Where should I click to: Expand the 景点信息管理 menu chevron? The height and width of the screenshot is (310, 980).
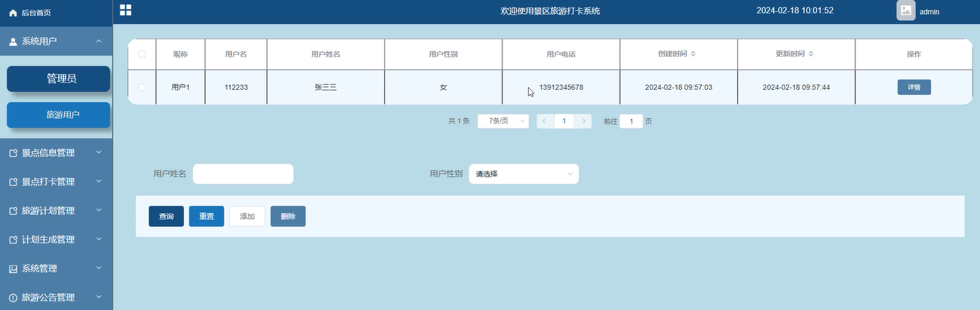[x=98, y=152]
